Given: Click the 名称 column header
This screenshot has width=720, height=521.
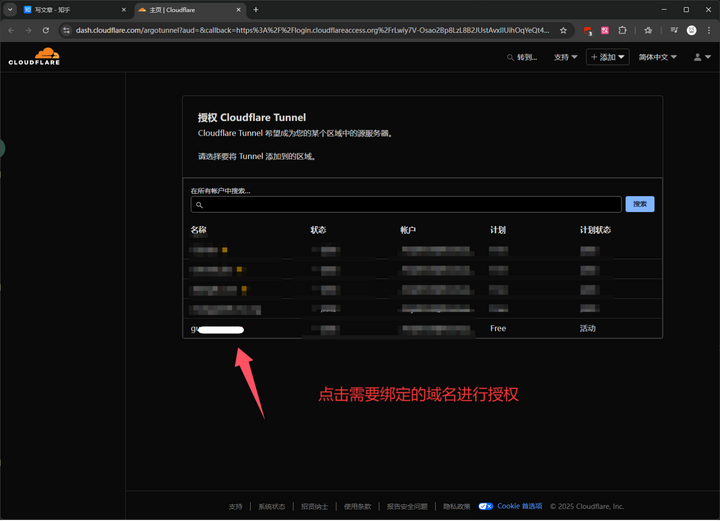Looking at the screenshot, I should (198, 230).
